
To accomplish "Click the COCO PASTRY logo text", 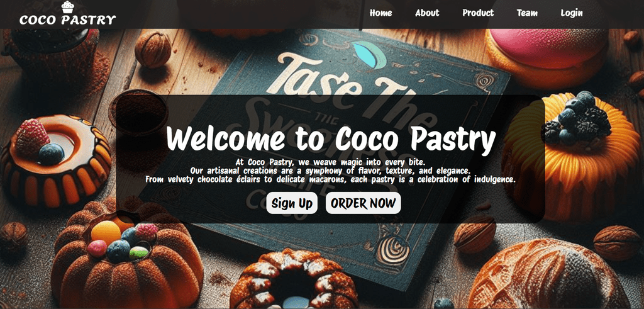I will pos(68,20).
